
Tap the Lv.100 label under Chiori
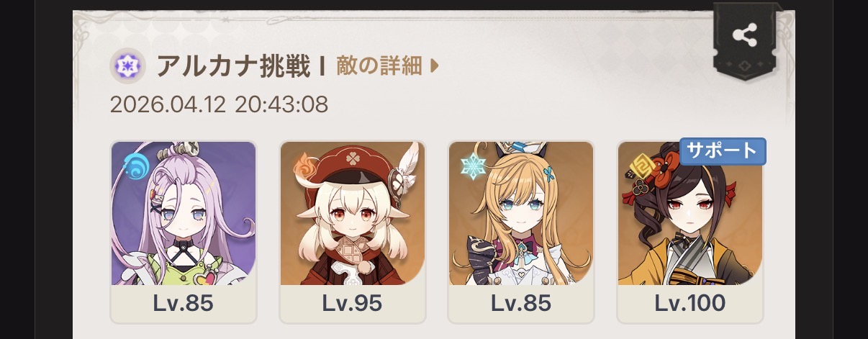[690, 303]
